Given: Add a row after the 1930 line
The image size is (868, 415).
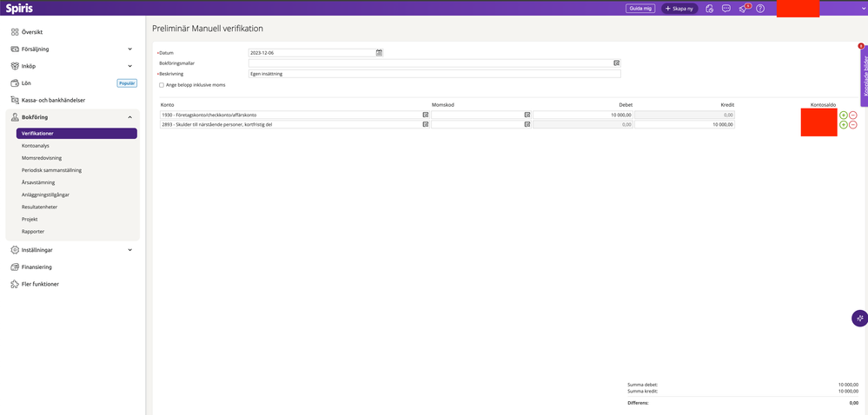Looking at the screenshot, I should point(843,115).
